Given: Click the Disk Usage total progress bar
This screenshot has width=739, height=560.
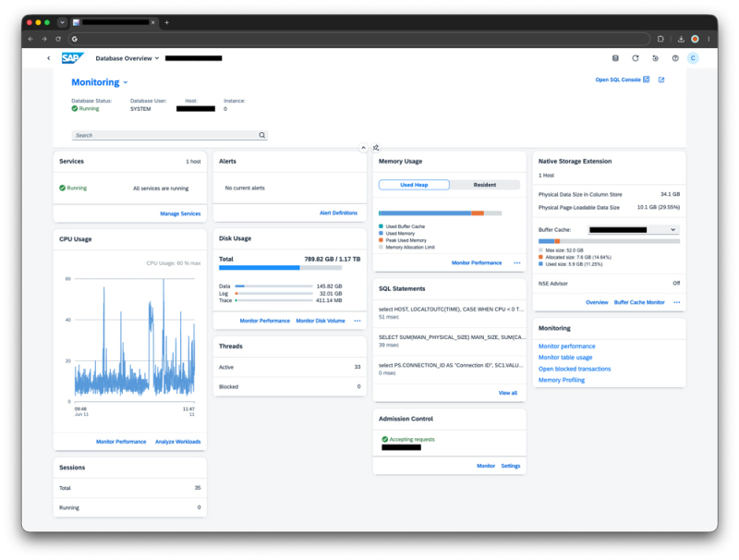Looking at the screenshot, I should pyautogui.click(x=281, y=268).
